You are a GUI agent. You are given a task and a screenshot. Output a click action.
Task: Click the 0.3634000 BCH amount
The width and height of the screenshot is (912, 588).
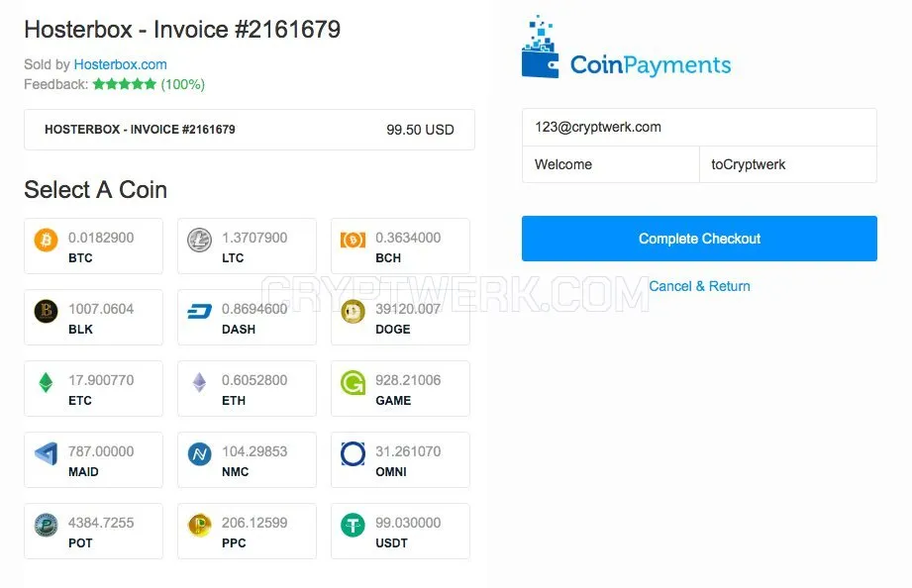coord(408,238)
